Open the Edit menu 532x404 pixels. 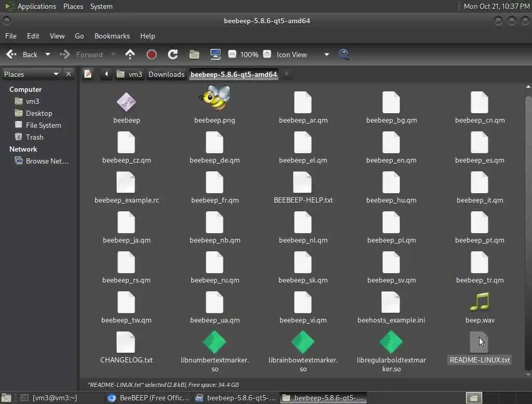[33, 36]
